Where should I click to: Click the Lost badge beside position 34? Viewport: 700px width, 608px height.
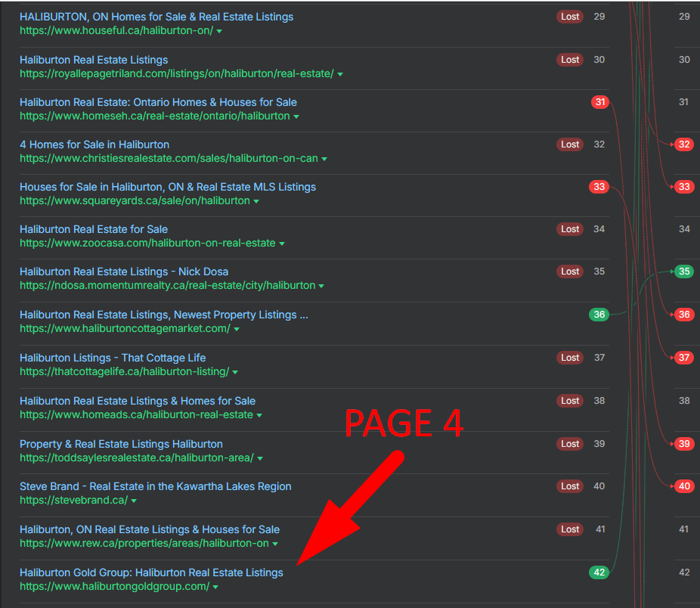570,229
